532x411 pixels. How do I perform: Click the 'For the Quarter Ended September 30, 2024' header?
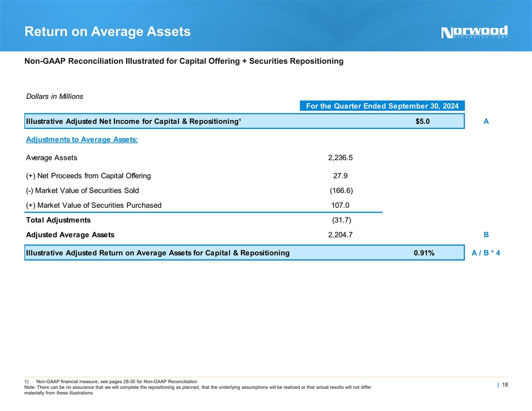382,106
